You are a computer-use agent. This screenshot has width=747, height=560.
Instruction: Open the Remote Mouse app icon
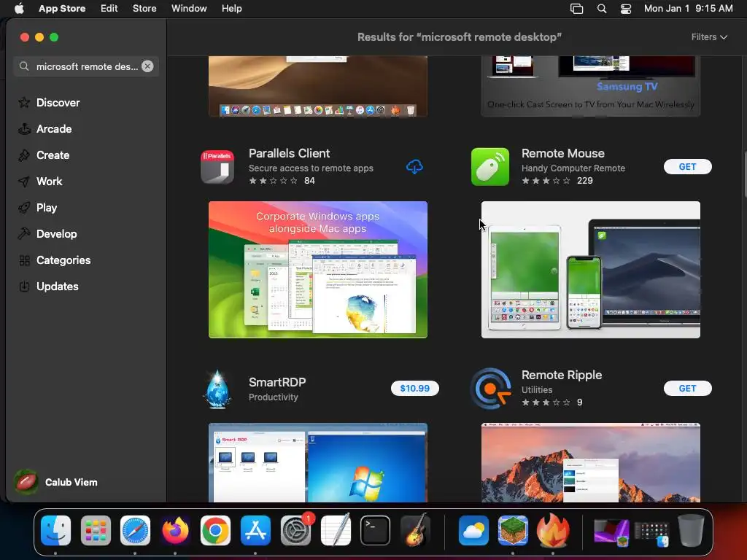[490, 167]
